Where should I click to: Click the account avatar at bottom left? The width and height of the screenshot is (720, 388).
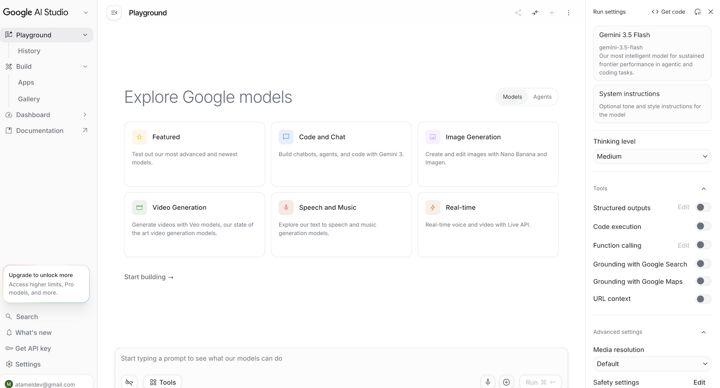click(9, 384)
